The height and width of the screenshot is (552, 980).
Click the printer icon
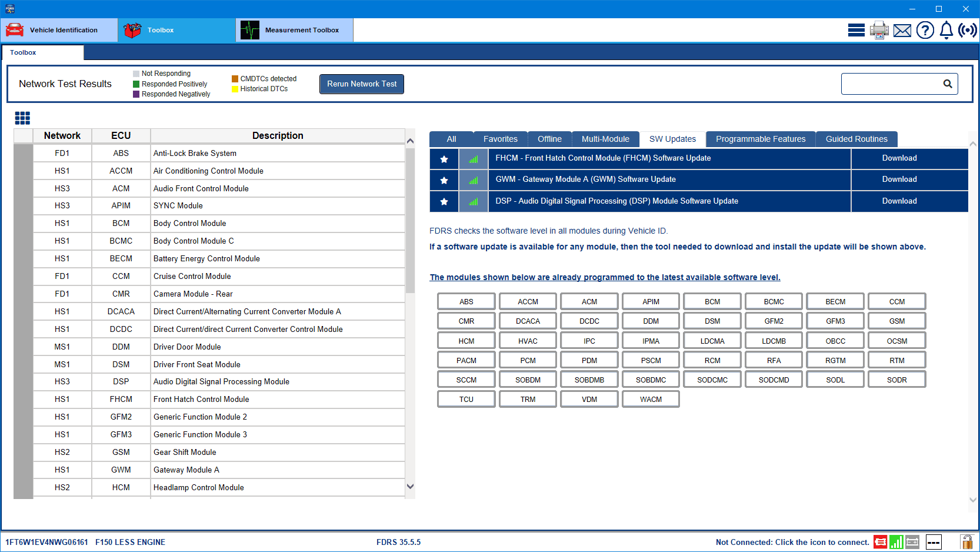pos(879,30)
